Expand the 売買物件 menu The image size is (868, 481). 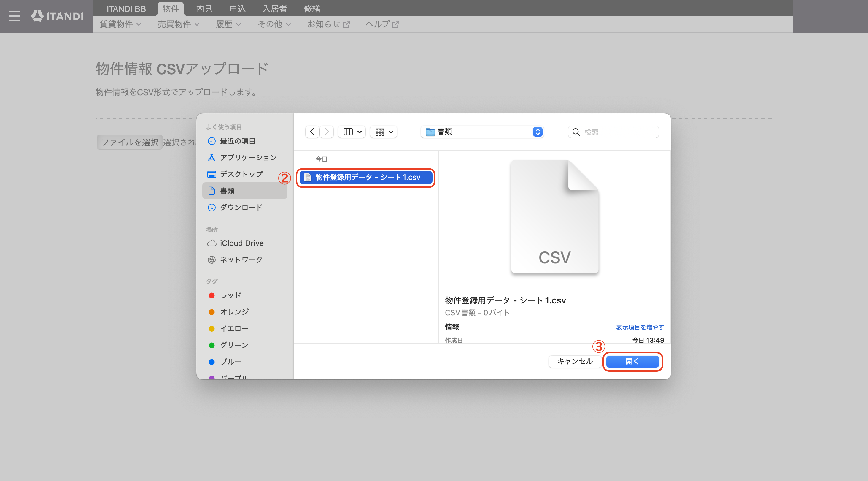[179, 24]
